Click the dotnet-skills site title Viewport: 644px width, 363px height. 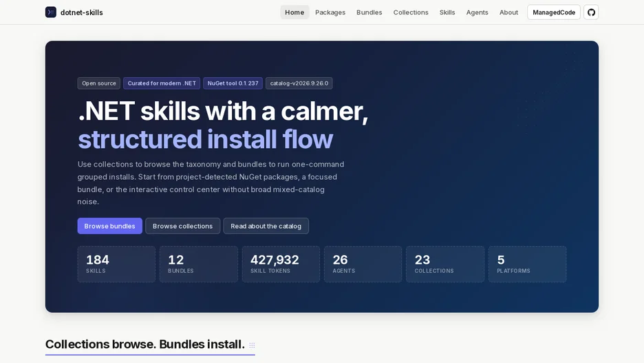coord(82,12)
